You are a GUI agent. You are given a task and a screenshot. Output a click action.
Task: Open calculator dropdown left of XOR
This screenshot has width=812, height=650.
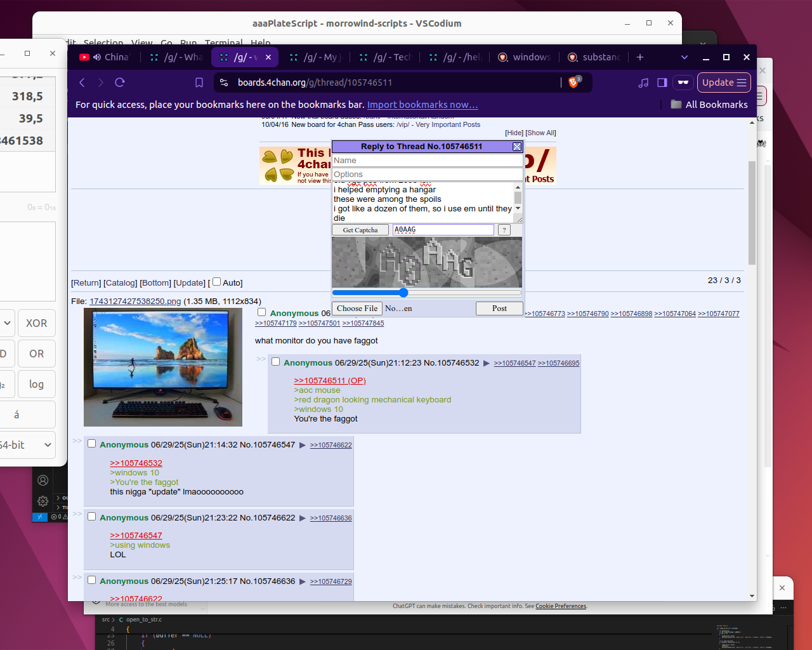click(7, 323)
